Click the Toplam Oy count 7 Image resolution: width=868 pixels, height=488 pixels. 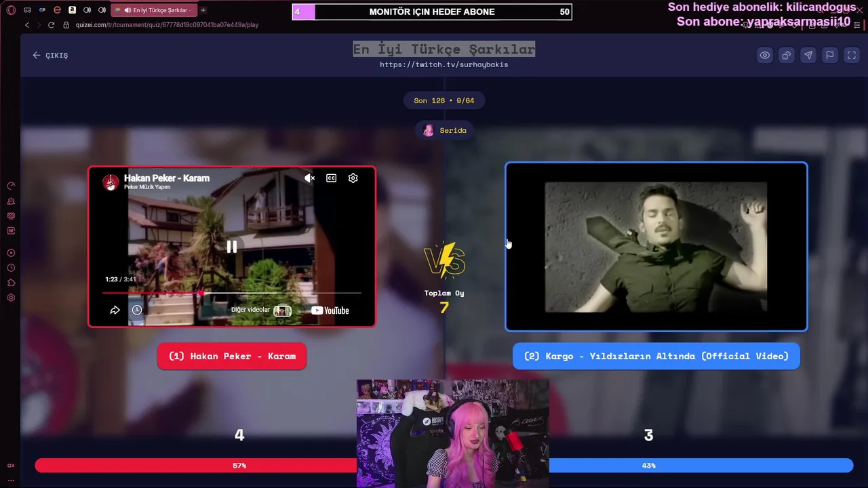coord(444,308)
